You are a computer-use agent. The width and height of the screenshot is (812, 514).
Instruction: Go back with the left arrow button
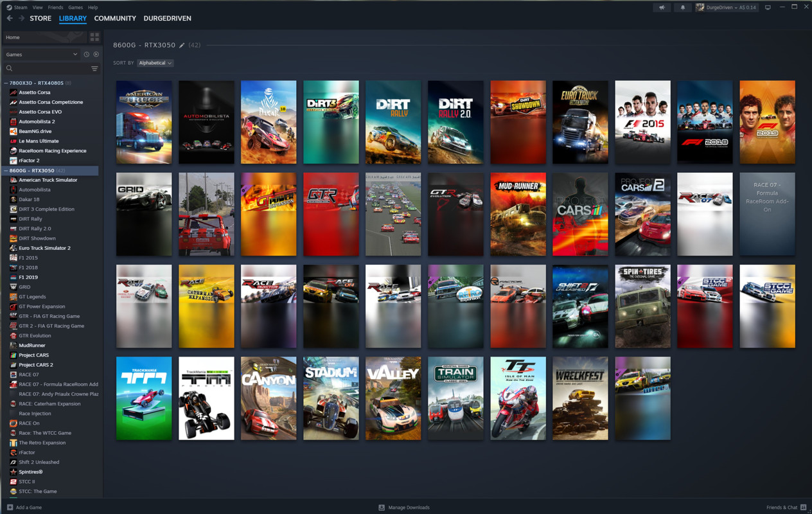coord(10,18)
